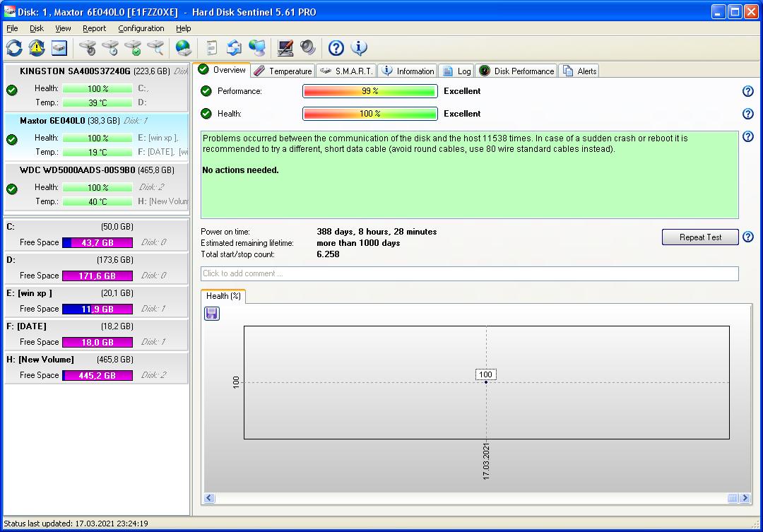Image resolution: width=763 pixels, height=532 pixels.
Task: Click the refresh-with-warning-sign toolbar icon
Action: (37, 48)
